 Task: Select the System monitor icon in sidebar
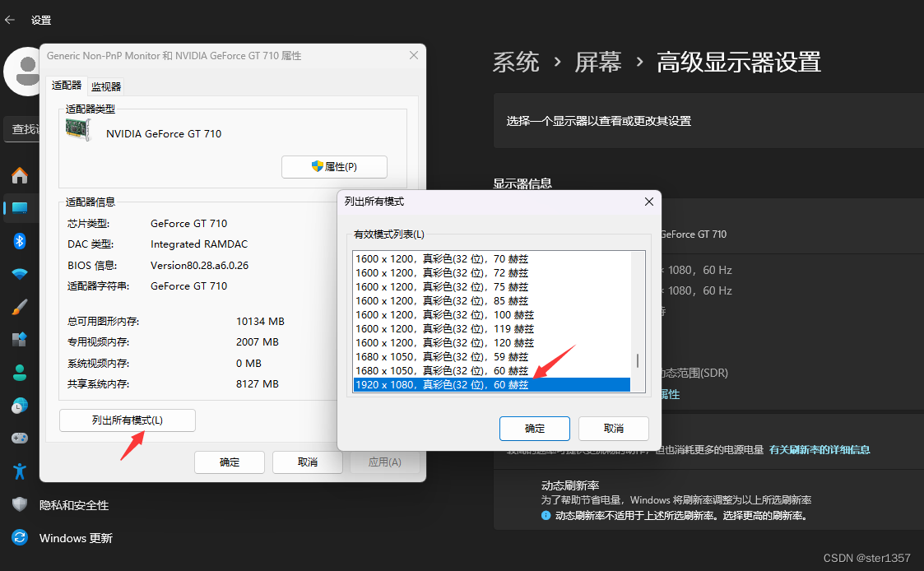[x=20, y=207]
